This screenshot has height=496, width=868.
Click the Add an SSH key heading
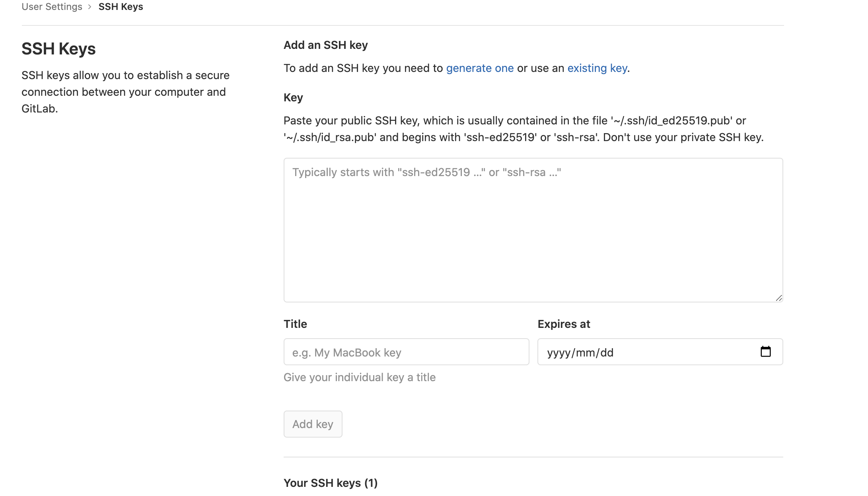pyautogui.click(x=325, y=45)
